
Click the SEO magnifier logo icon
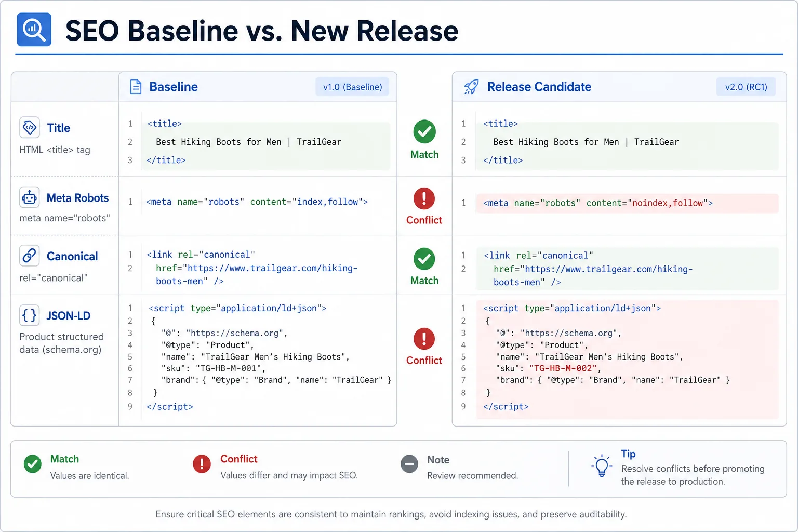pos(34,30)
